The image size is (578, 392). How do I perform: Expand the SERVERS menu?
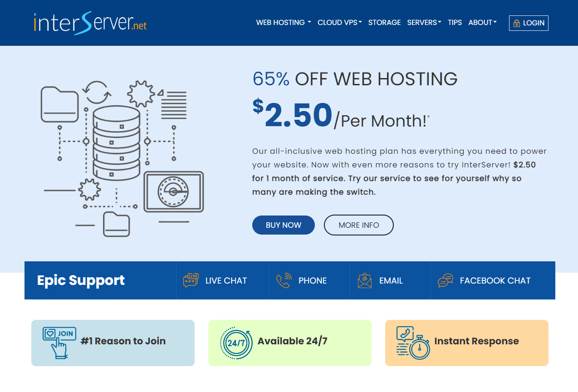tap(424, 22)
